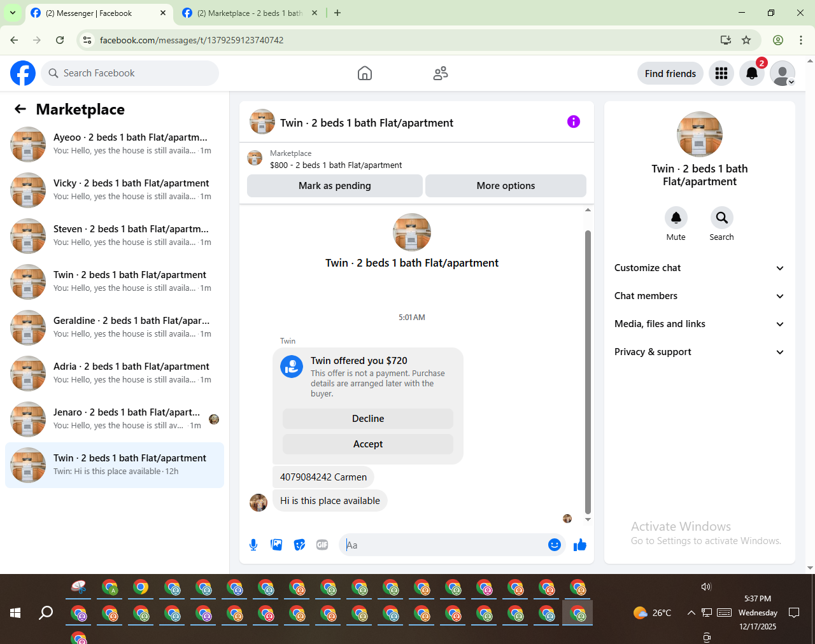Click the browser address bar URL
The image size is (815, 644).
(x=192, y=40)
